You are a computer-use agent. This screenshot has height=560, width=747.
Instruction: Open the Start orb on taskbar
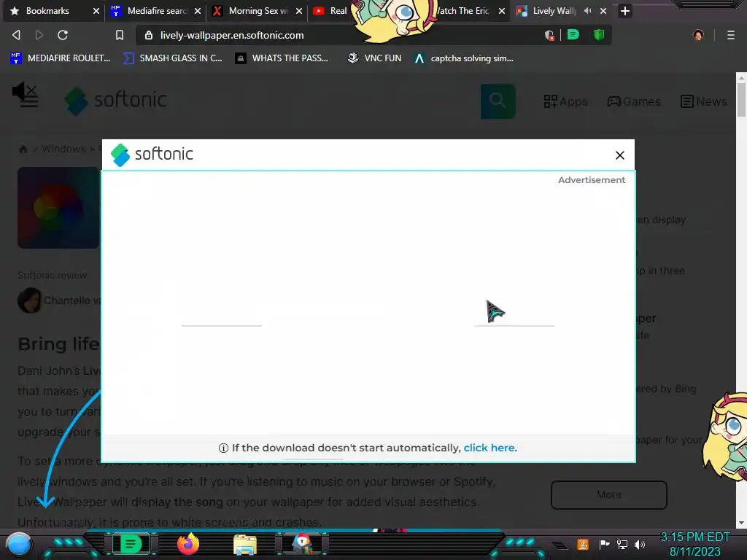(18, 544)
